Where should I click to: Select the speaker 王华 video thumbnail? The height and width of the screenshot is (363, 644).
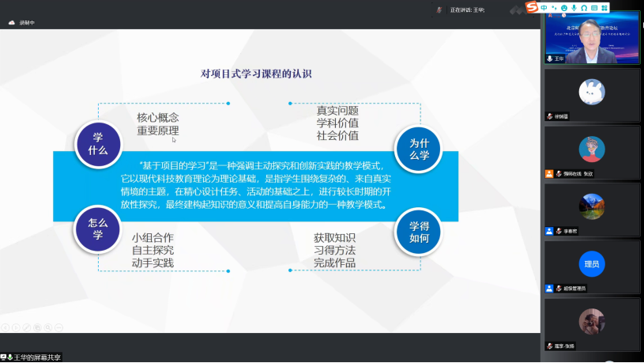(592, 37)
